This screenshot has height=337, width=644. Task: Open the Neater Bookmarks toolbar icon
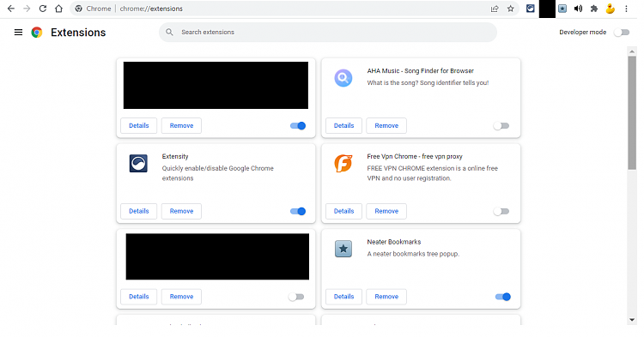tap(562, 9)
